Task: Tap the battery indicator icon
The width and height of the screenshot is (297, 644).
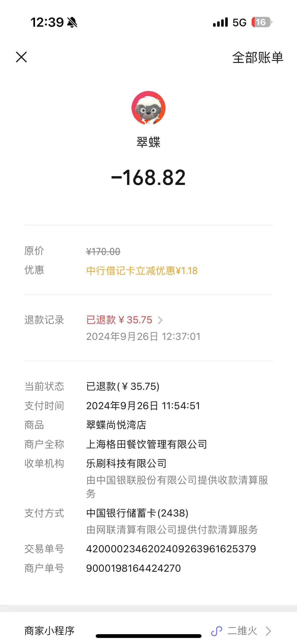Action: [262, 22]
